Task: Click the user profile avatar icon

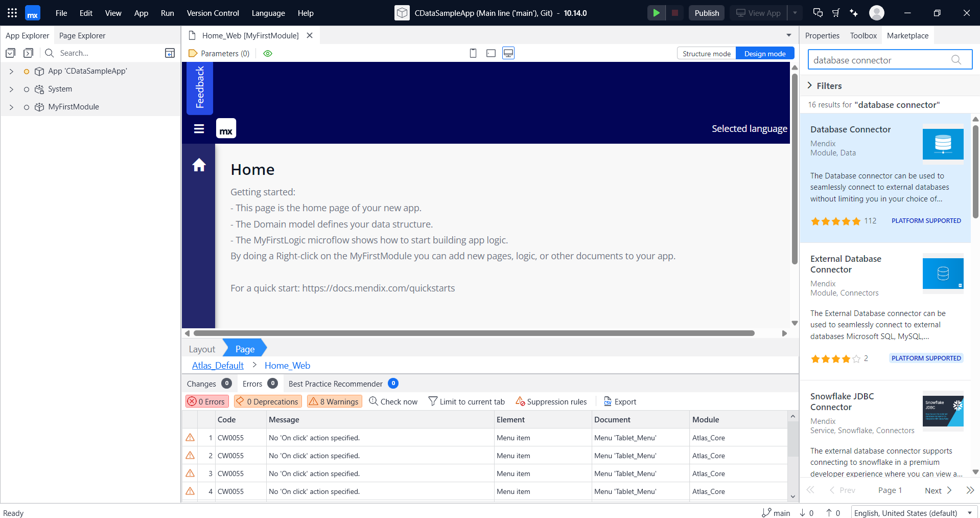Action: (877, 13)
